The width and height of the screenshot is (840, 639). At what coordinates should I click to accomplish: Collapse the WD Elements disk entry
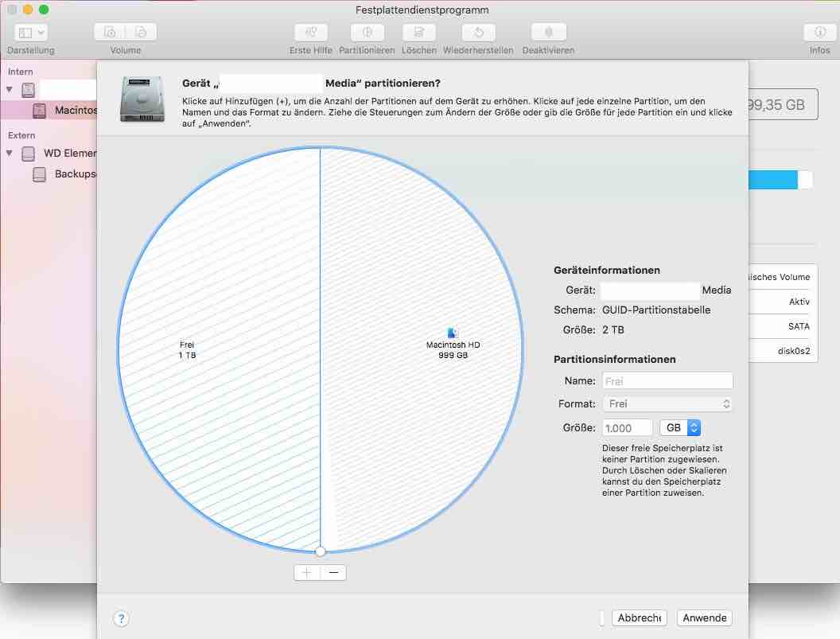click(10, 153)
